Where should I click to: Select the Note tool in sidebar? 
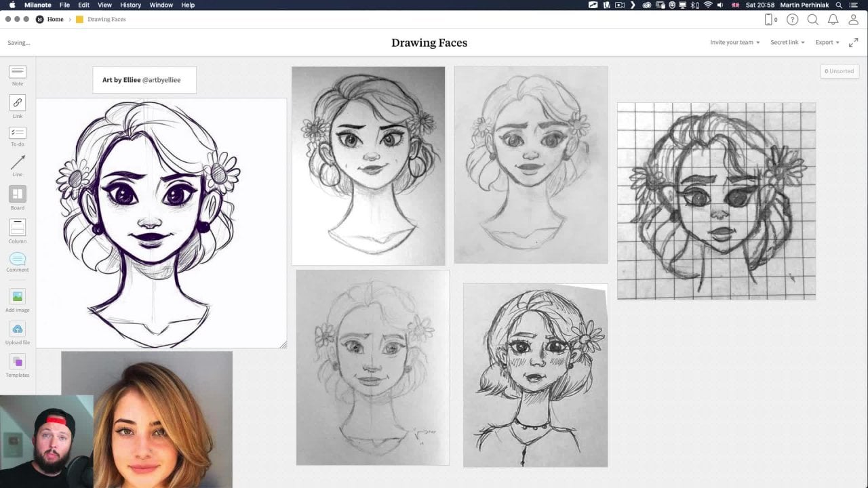coord(18,72)
